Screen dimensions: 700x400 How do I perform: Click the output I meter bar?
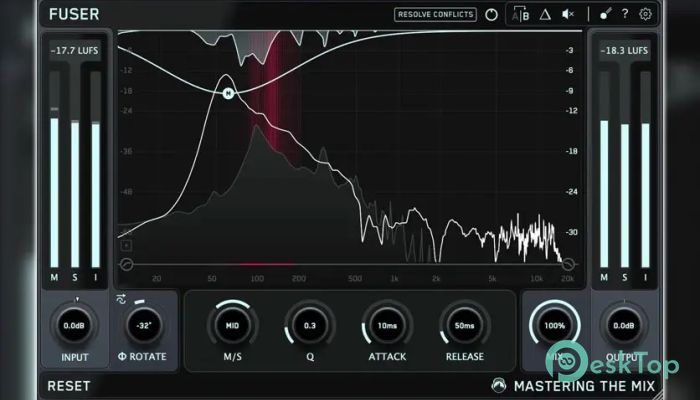(x=646, y=170)
